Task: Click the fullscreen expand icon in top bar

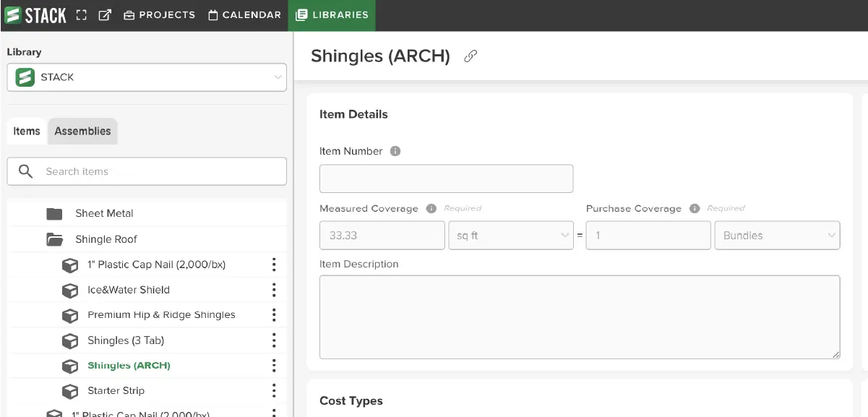Action: point(81,13)
